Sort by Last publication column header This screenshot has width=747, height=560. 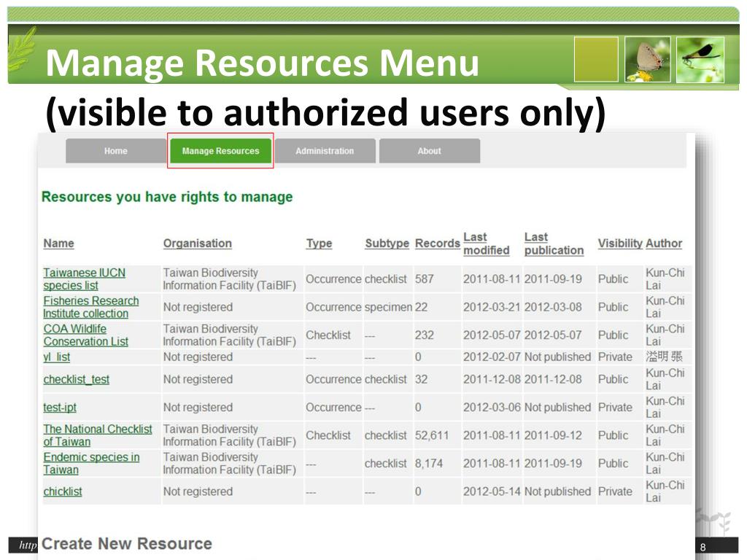click(x=554, y=244)
